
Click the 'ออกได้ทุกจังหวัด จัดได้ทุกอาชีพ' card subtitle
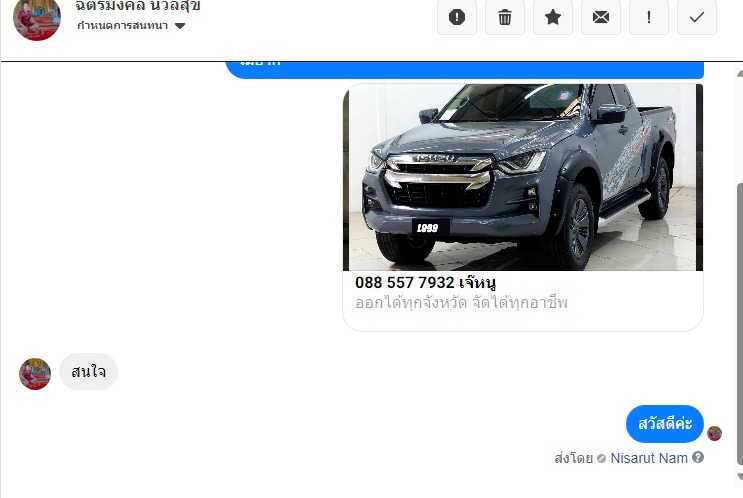click(x=461, y=303)
